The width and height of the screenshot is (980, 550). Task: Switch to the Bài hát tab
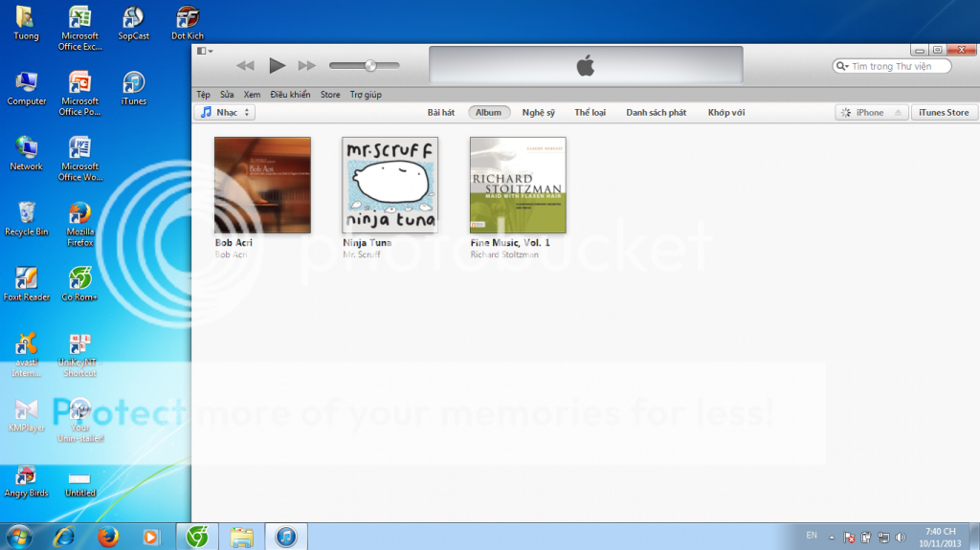point(441,113)
